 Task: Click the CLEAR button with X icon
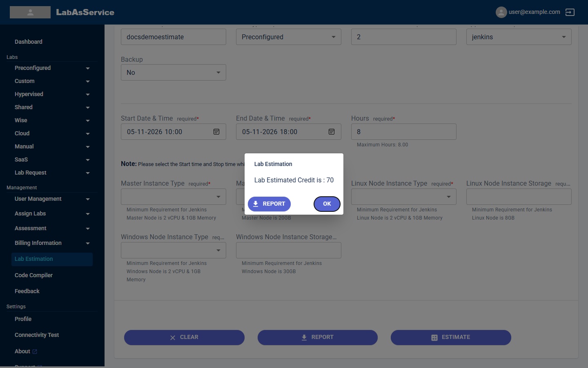tap(184, 337)
